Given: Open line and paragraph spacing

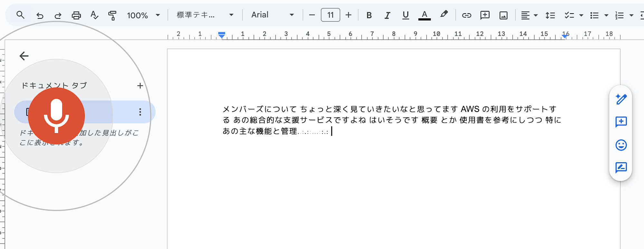Looking at the screenshot, I should tap(550, 15).
